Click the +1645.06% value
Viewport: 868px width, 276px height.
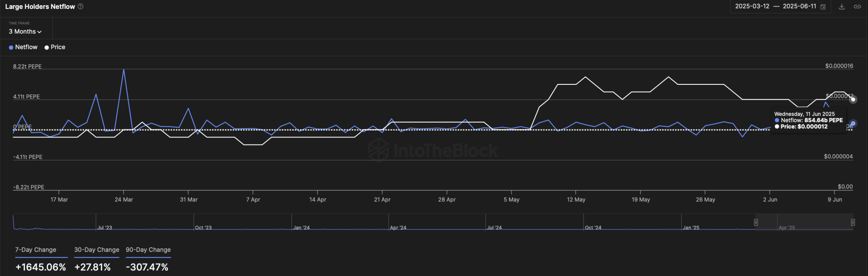(41, 267)
